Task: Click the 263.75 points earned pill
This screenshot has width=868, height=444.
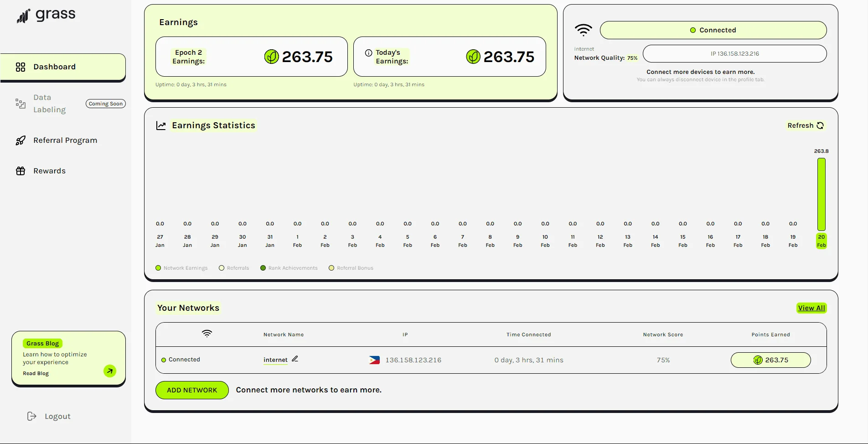Action: click(x=771, y=360)
